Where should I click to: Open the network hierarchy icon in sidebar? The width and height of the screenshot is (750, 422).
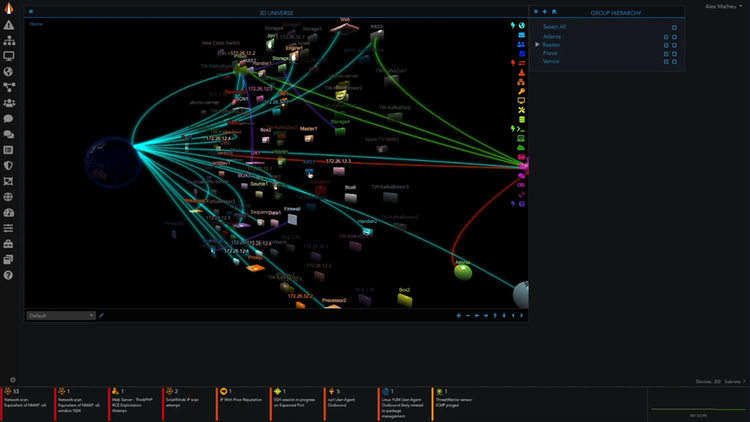coord(9,41)
